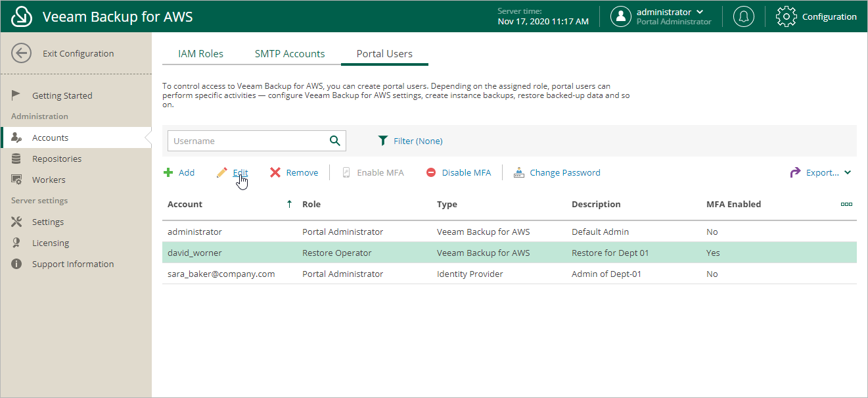Image resolution: width=868 pixels, height=398 pixels.
Task: Open Licensing in the sidebar
Action: 50,243
